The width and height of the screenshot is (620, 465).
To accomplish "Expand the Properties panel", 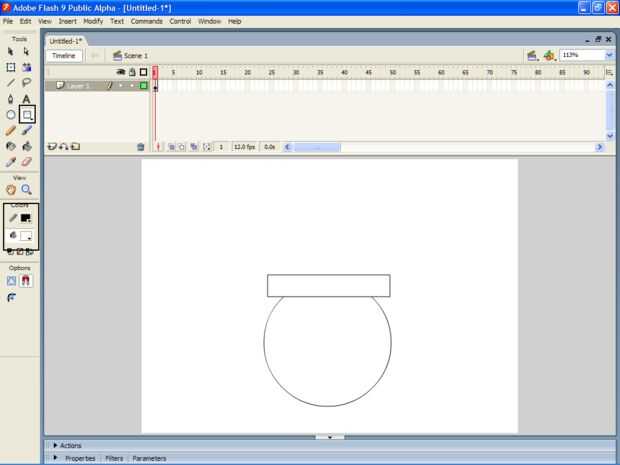I will [x=56, y=458].
